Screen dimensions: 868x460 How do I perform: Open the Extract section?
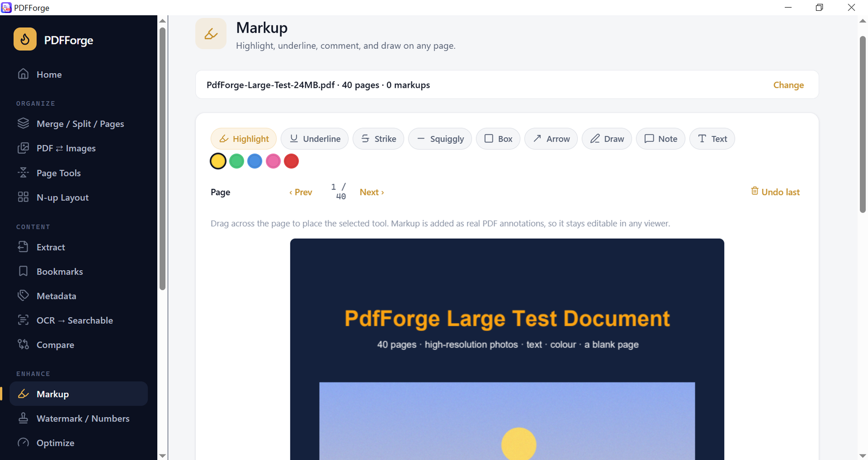coord(79,247)
